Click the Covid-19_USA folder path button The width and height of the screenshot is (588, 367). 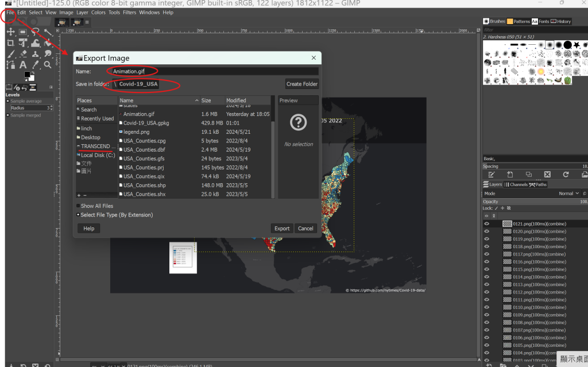[x=138, y=84]
